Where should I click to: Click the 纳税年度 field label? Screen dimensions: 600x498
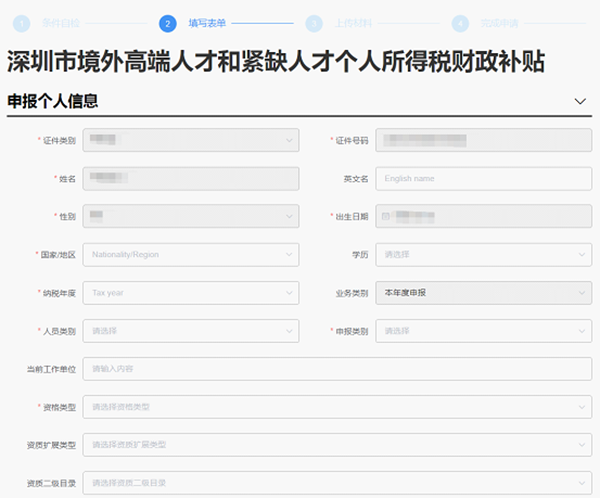pos(59,293)
